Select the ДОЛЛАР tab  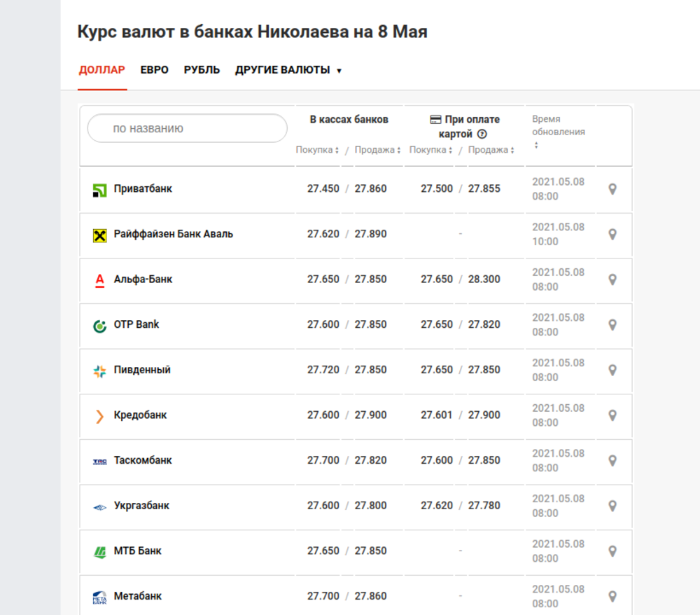101,70
